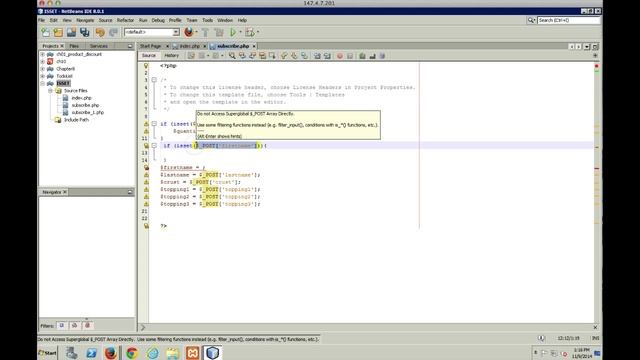The image size is (640, 360).
Task: Open the Run Project dropdown arrow
Action: click(x=240, y=32)
